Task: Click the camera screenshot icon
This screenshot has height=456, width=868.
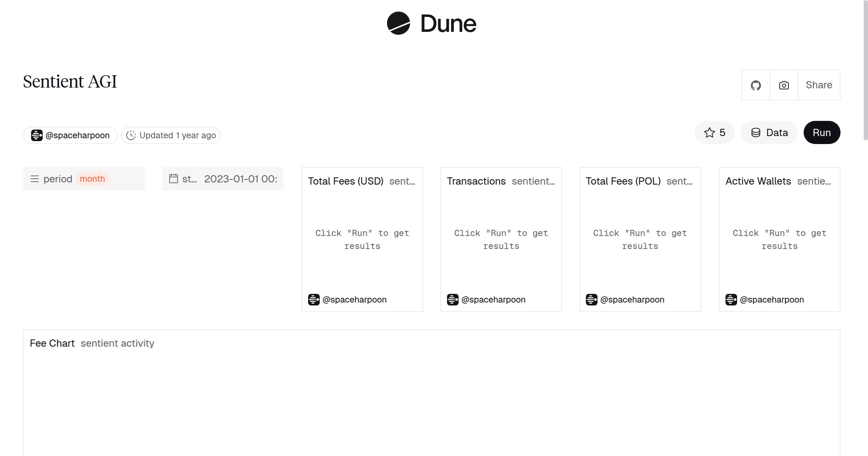Action: coord(784,85)
